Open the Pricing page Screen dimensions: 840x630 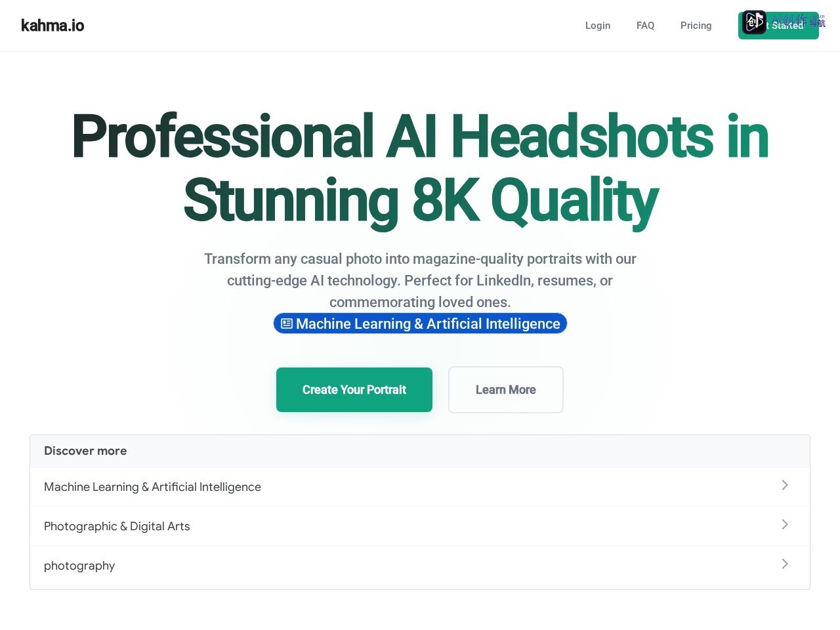tap(696, 26)
